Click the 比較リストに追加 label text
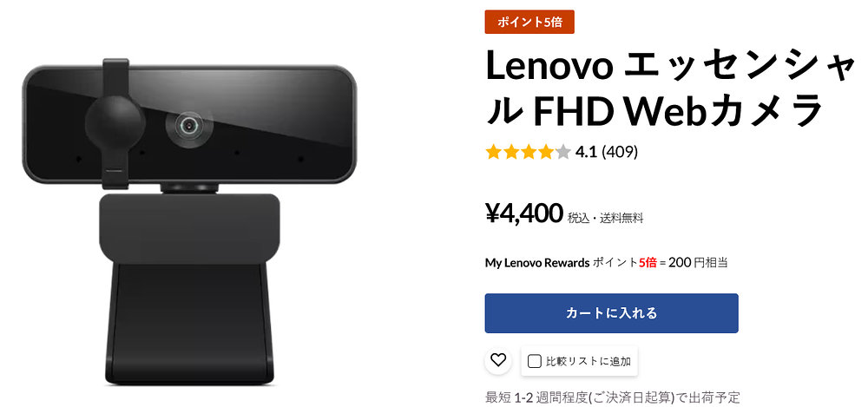 (x=589, y=362)
